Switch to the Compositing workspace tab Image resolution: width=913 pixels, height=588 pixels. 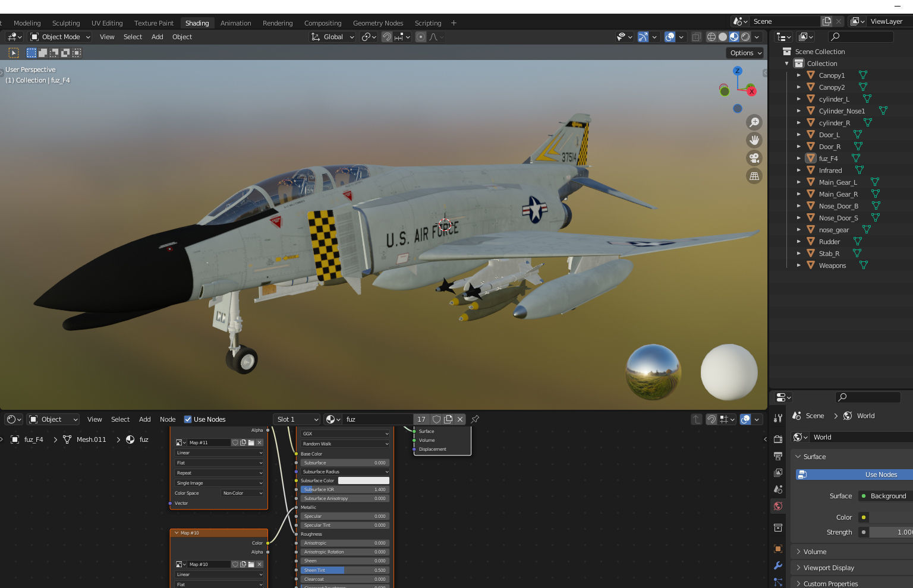coord(323,23)
